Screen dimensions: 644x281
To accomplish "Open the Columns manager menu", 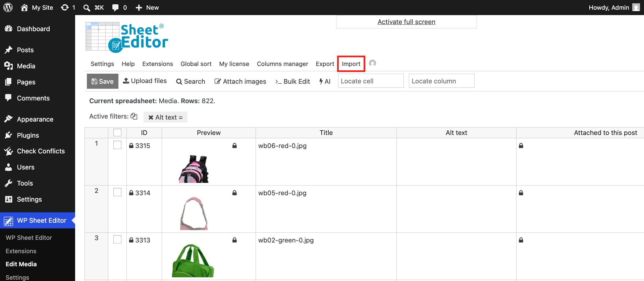I will pos(282,64).
